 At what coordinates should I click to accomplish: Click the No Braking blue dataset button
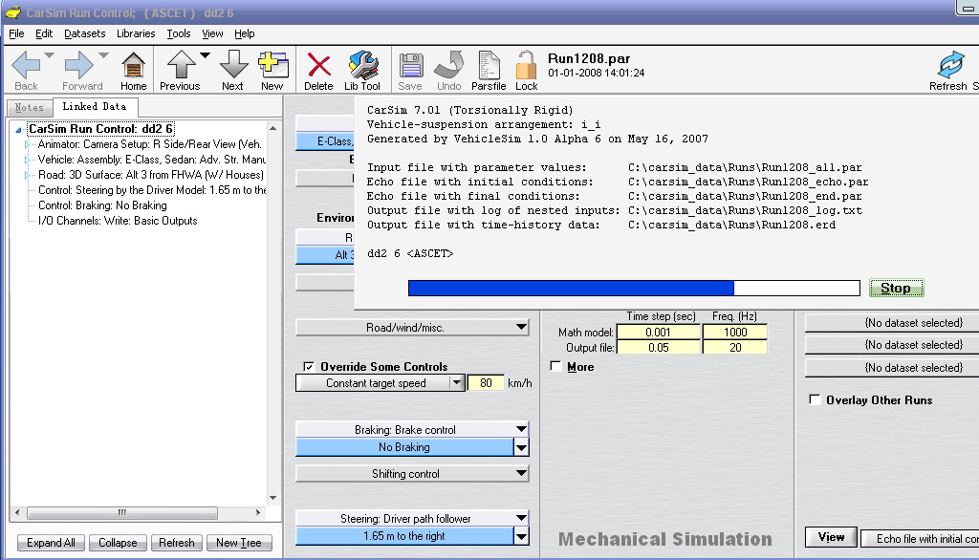(x=404, y=447)
